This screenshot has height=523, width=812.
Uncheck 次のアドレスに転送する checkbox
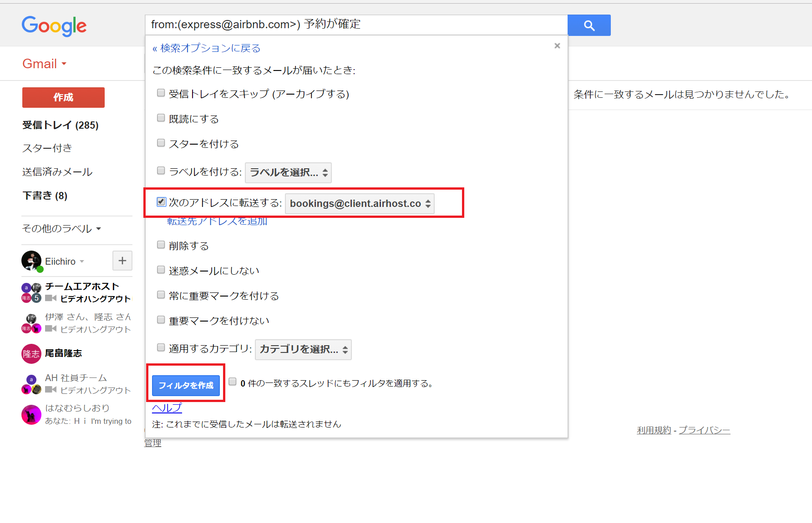[161, 201]
